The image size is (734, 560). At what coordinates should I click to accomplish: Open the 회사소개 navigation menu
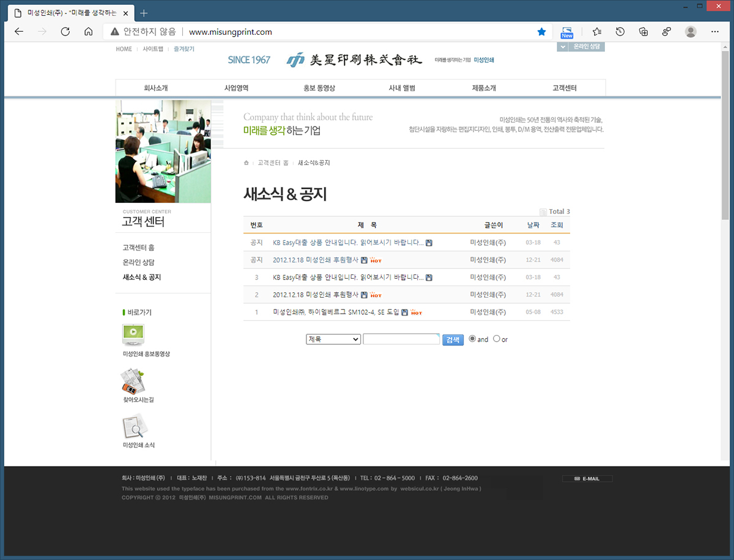click(x=156, y=88)
